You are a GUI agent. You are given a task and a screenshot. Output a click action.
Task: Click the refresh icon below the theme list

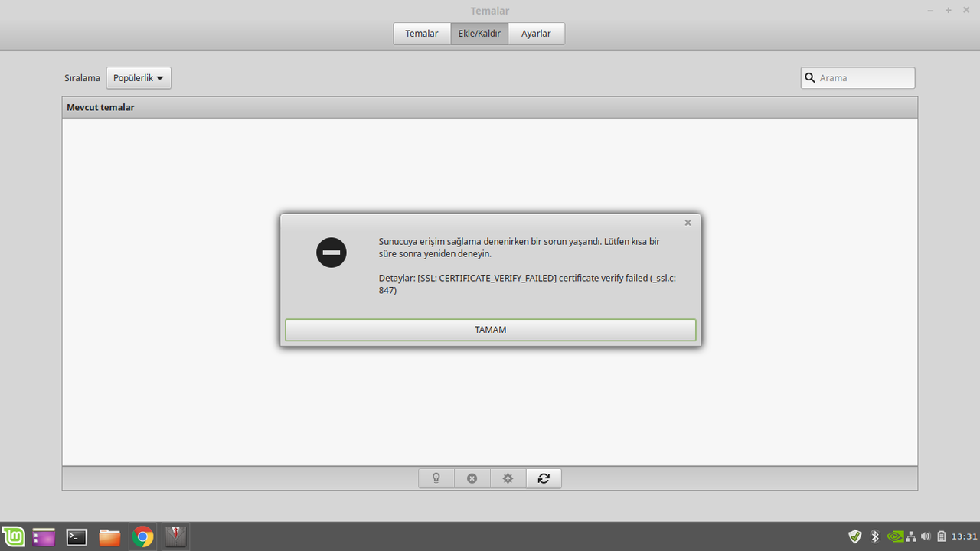click(544, 478)
